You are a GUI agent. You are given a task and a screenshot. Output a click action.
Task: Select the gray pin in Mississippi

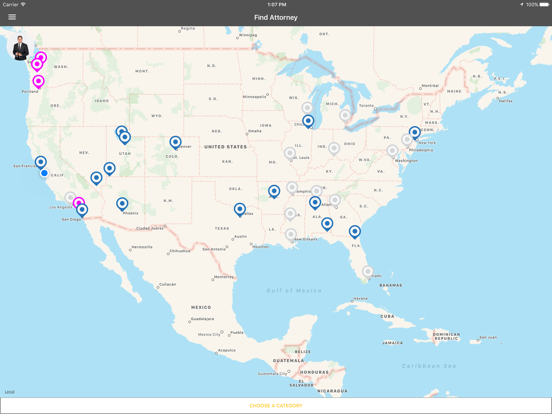pyautogui.click(x=290, y=214)
